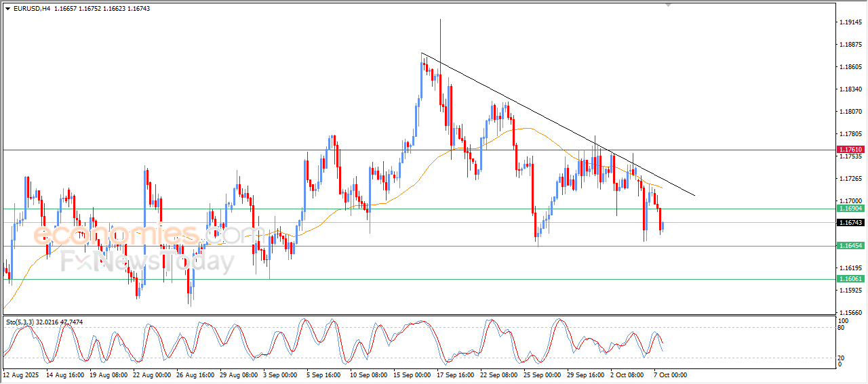The image size is (868, 384).
Task: Select the red 1.17610 price label
Action: 850,149
